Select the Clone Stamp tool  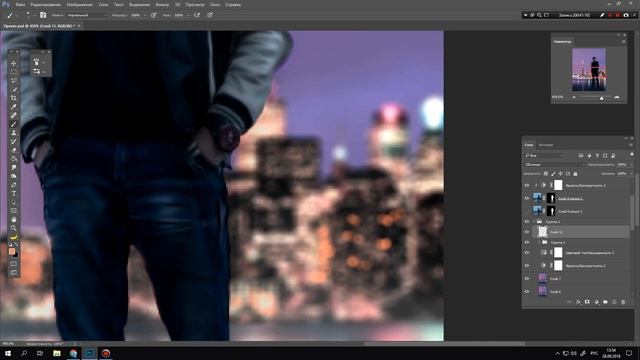tap(13, 133)
